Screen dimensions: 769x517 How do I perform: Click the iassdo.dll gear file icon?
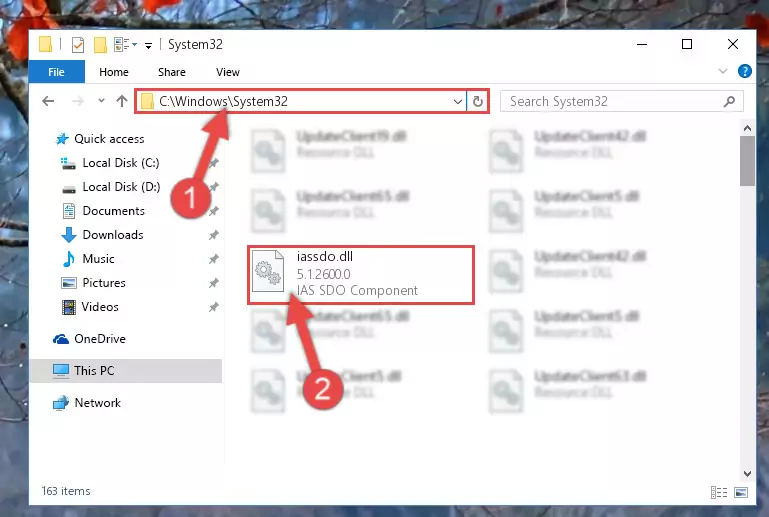[x=268, y=271]
